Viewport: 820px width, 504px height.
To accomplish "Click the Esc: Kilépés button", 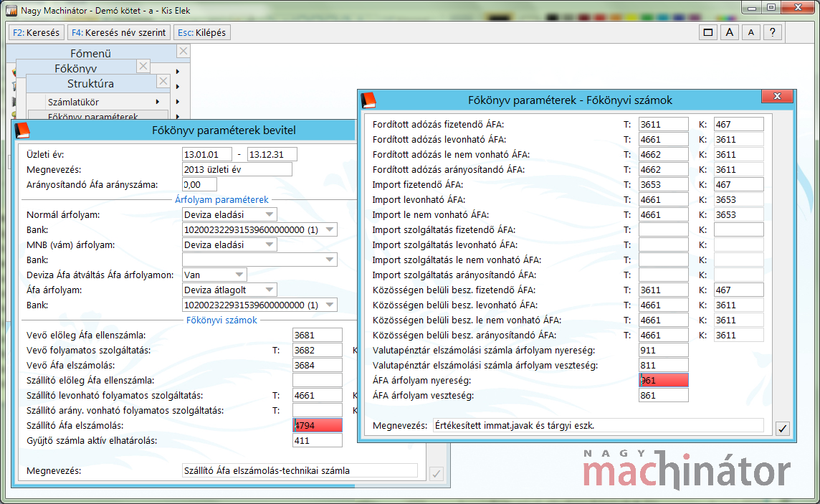I will pyautogui.click(x=202, y=32).
